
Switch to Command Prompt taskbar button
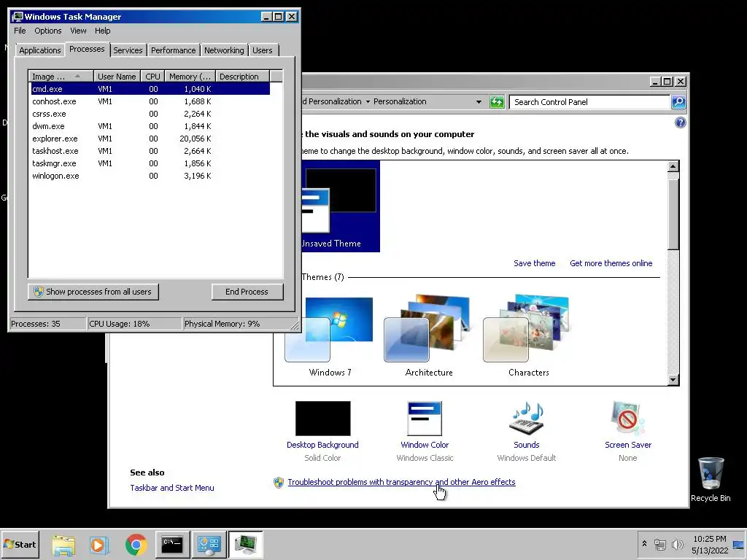172,544
